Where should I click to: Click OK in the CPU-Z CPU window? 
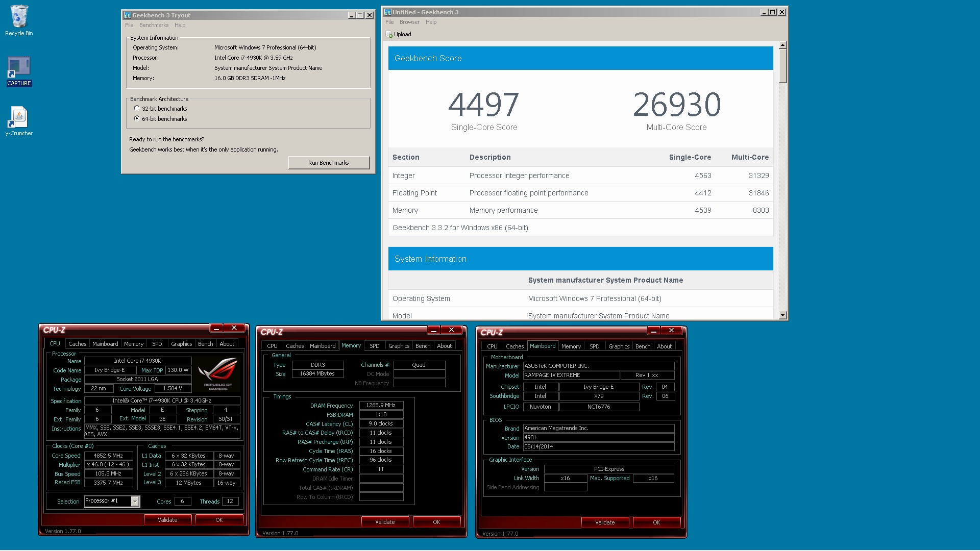click(219, 520)
